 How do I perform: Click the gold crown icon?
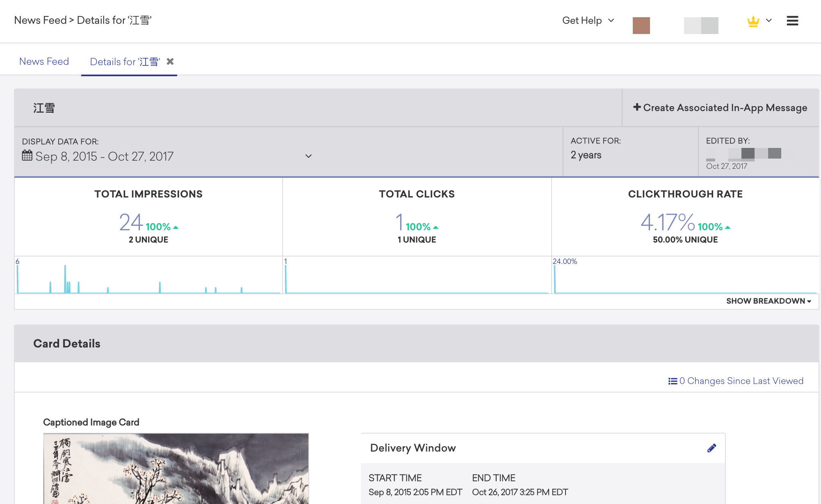click(753, 21)
